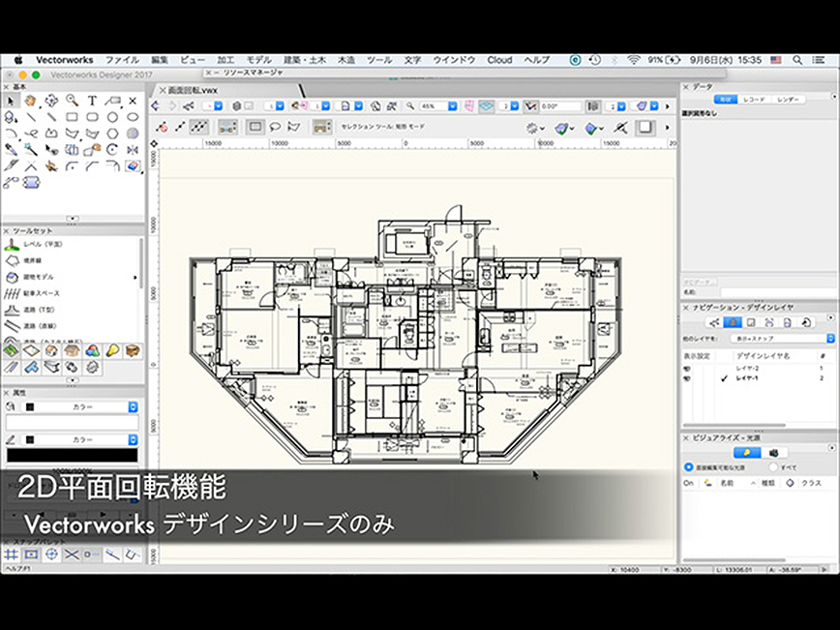Screen dimensions: 840x630
Task: Open the ファイル menu
Action: click(122, 60)
